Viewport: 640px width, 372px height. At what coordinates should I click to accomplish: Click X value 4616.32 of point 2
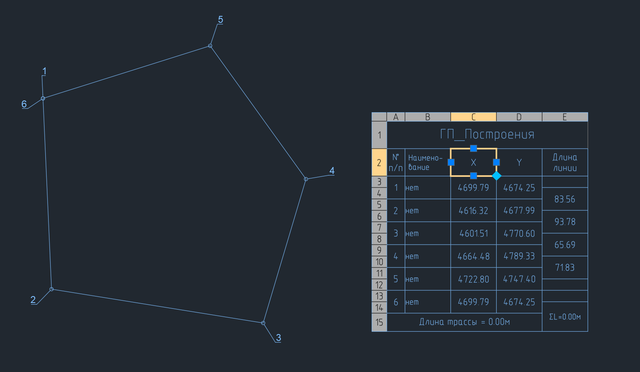pyautogui.click(x=473, y=211)
